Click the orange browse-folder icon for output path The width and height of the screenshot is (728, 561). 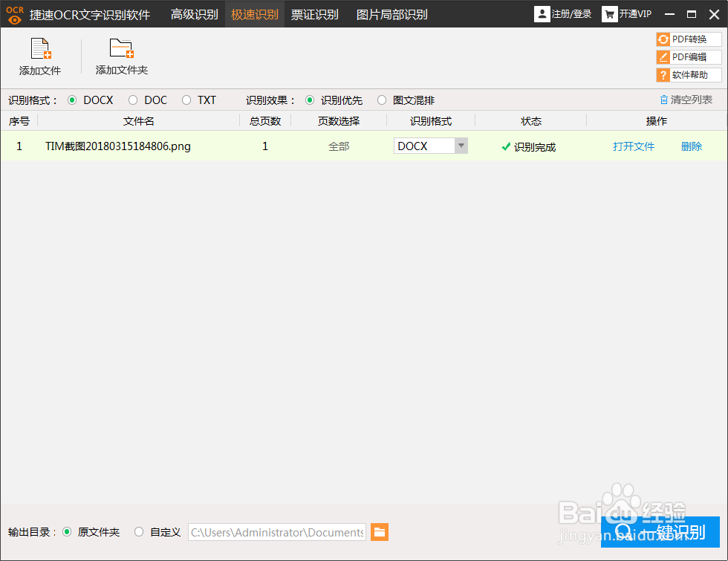[380, 532]
